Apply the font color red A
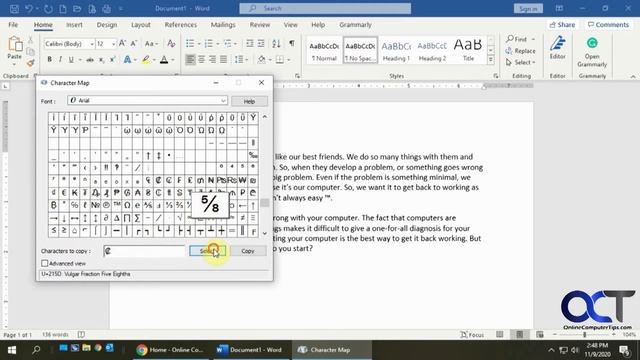 164,60
